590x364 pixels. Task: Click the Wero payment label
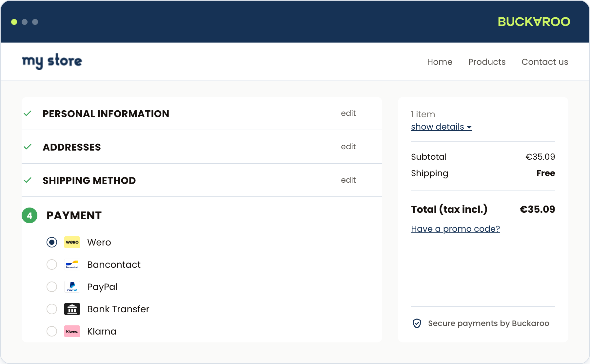coord(99,243)
